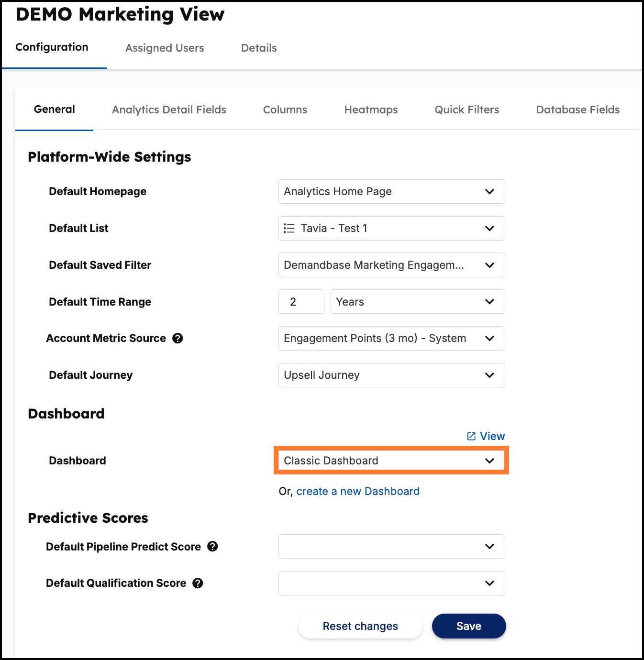Image resolution: width=644 pixels, height=660 pixels.
Task: Expand the Default Qualification Score dropdown
Action: (391, 583)
